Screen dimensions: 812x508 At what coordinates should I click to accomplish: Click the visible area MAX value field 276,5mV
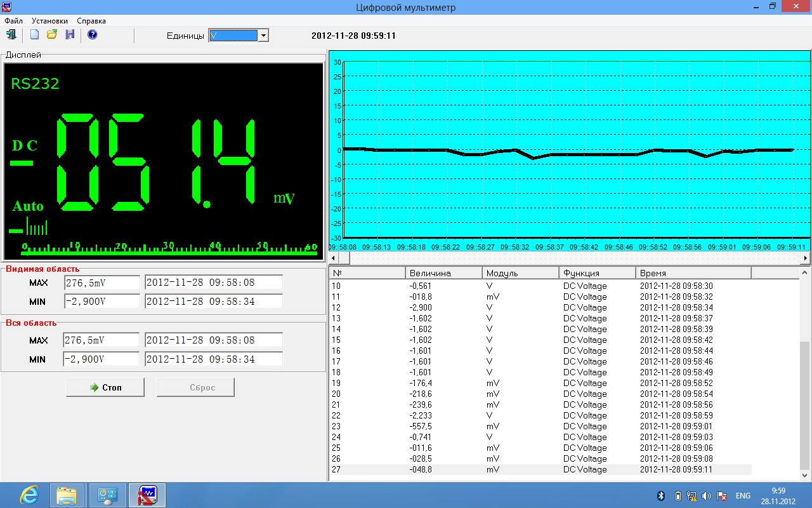click(x=102, y=283)
